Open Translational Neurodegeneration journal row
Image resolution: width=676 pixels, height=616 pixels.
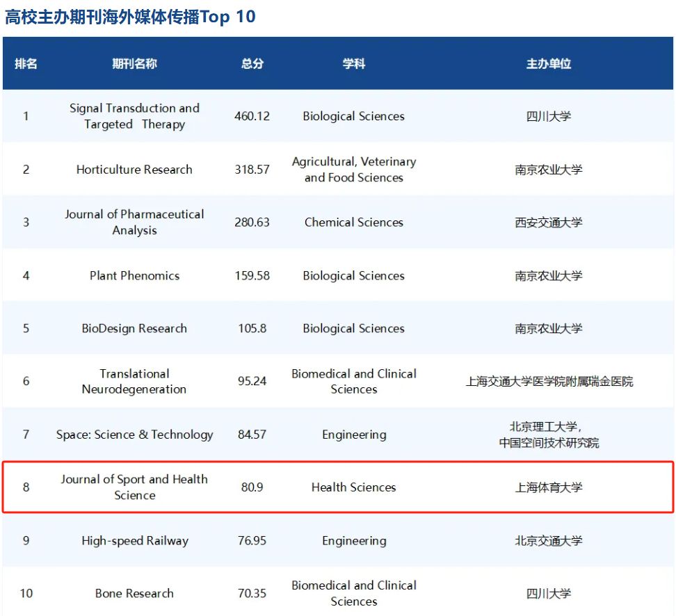click(x=134, y=381)
